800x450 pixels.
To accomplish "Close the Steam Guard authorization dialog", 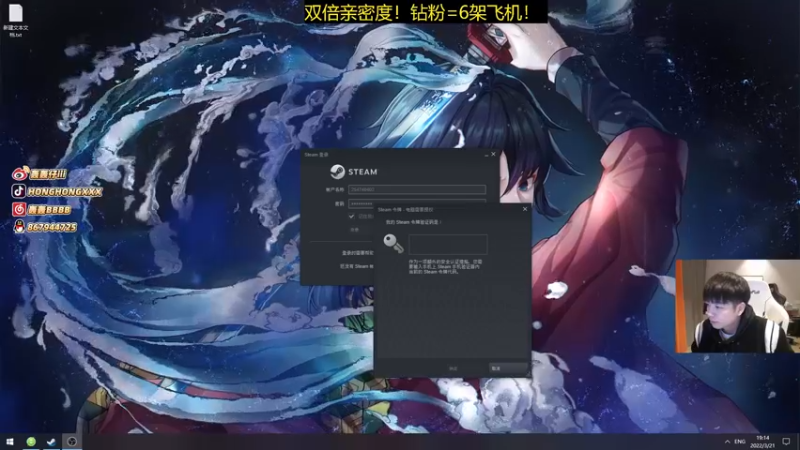I will click(524, 209).
